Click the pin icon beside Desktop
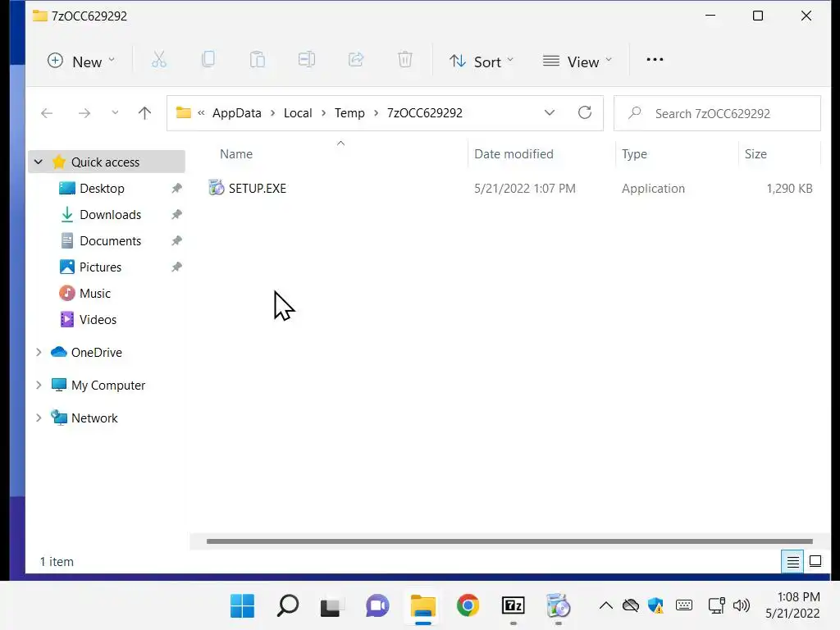The height and width of the screenshot is (630, 840). coord(176,188)
